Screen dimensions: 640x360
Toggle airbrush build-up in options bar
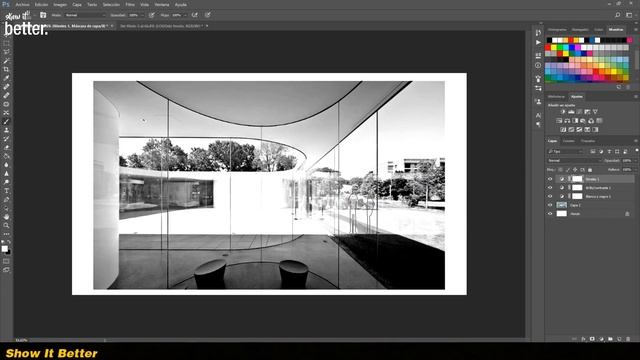[x=195, y=15]
